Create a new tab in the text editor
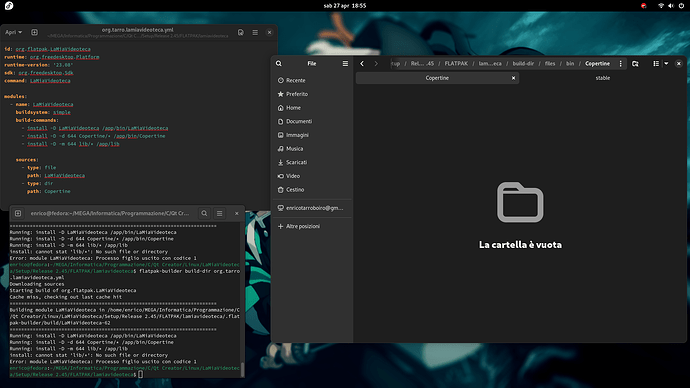Screen dimensions: 690x388 [x=34, y=32]
